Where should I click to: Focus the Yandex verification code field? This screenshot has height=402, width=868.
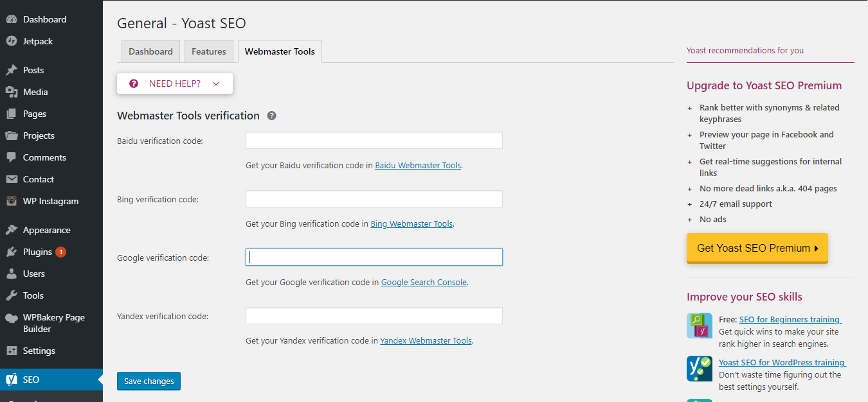374,316
